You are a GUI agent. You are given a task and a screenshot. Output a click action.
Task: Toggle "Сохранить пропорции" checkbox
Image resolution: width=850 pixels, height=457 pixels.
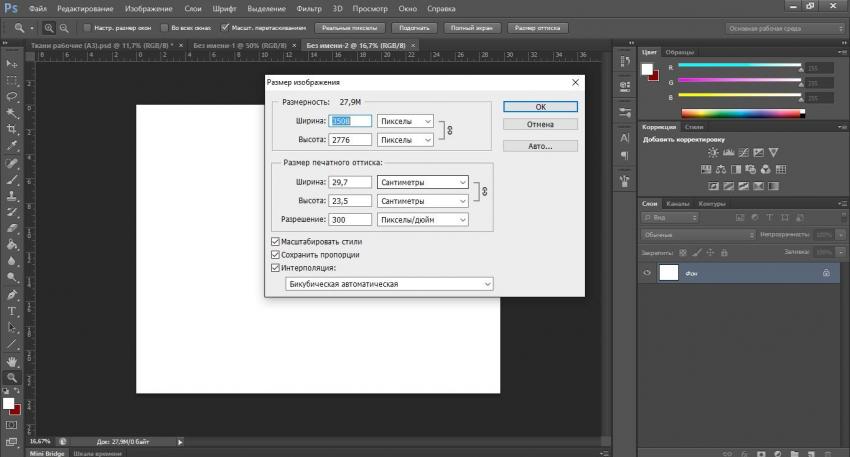276,255
